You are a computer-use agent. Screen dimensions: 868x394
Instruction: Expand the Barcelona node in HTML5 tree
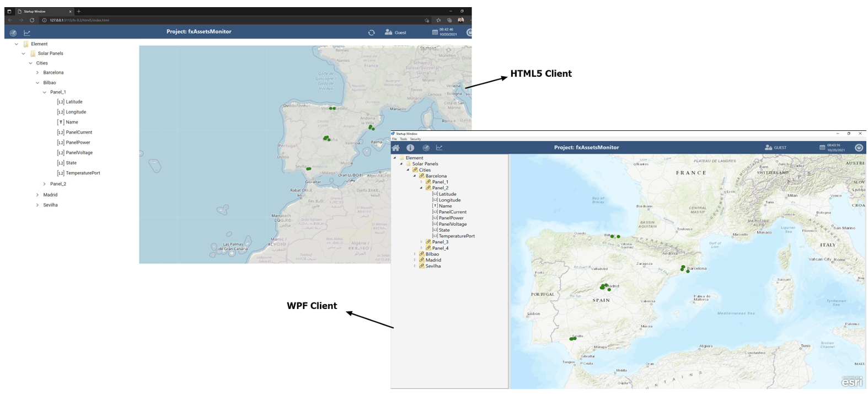[x=37, y=73]
